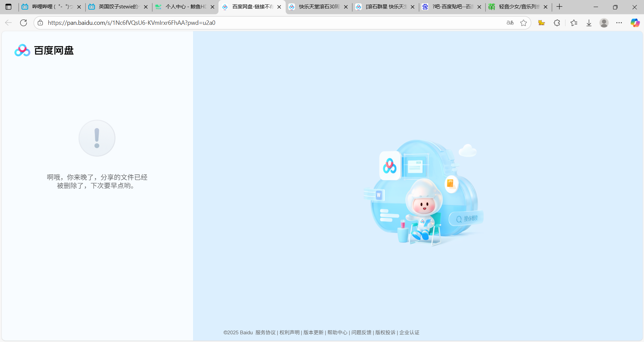The image size is (644, 342).
Task: Close the 轻音少女/音乐列表 tab
Action: tap(545, 7)
